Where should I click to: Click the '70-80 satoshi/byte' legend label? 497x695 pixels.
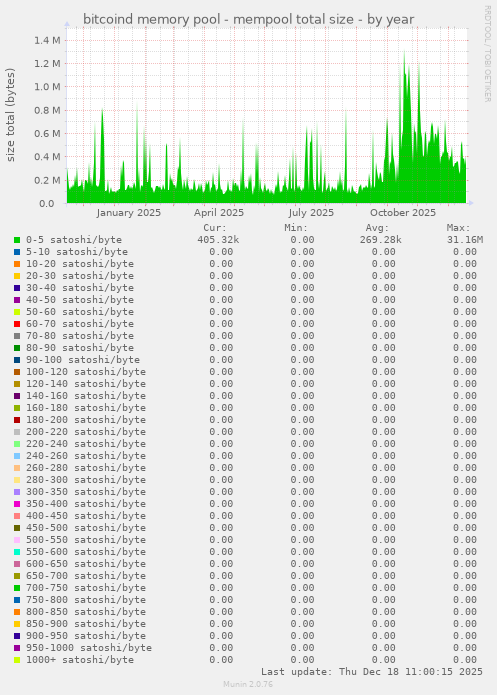click(80, 336)
